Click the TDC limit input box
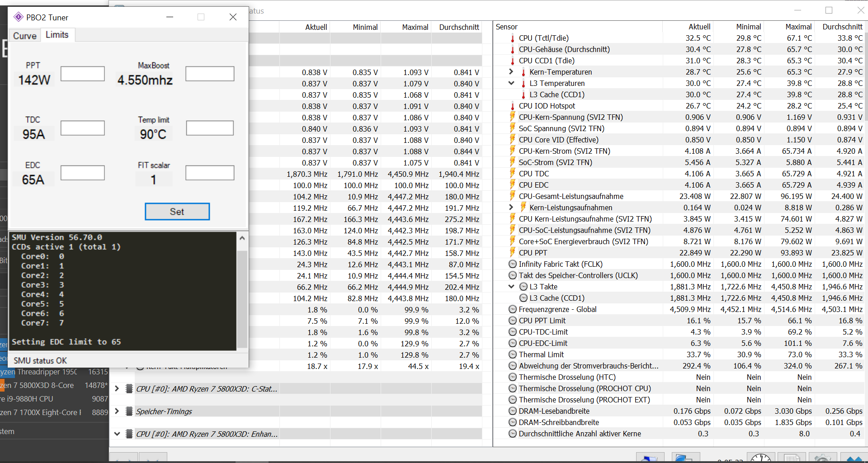 [83, 128]
